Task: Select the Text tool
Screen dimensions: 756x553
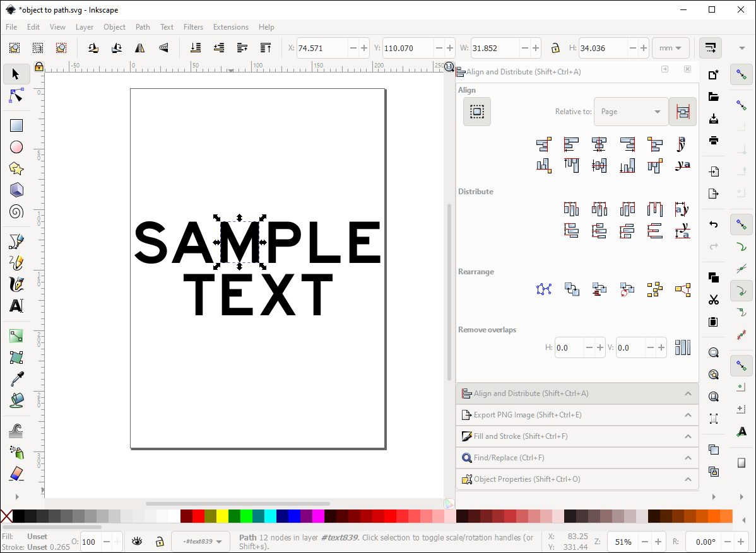Action: click(x=16, y=305)
